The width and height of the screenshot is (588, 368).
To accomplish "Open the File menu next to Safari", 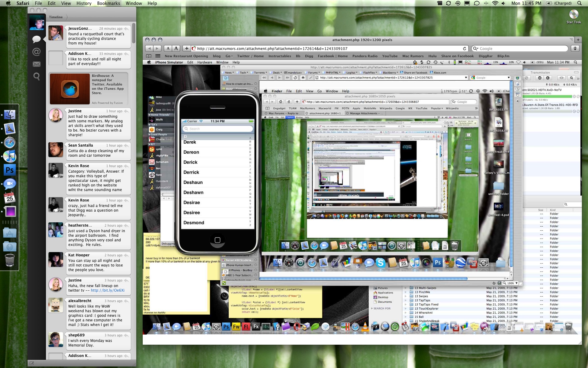I will (38, 3).
